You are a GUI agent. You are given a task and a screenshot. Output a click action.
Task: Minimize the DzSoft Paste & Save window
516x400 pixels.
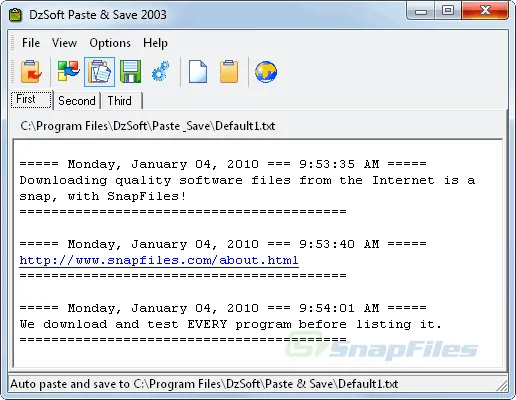tap(421, 12)
